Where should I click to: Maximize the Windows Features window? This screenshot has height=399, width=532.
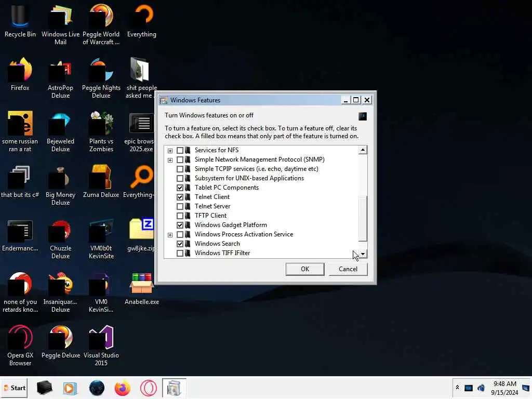(x=355, y=100)
